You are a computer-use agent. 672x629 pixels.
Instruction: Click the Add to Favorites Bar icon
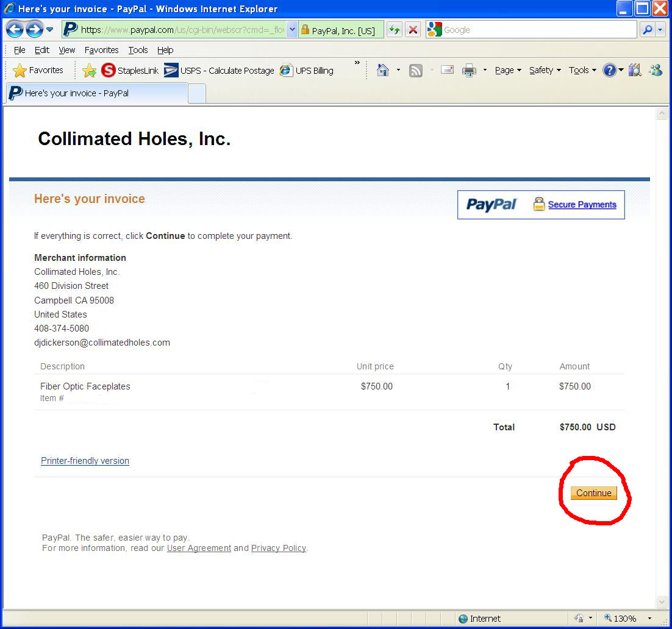(89, 70)
